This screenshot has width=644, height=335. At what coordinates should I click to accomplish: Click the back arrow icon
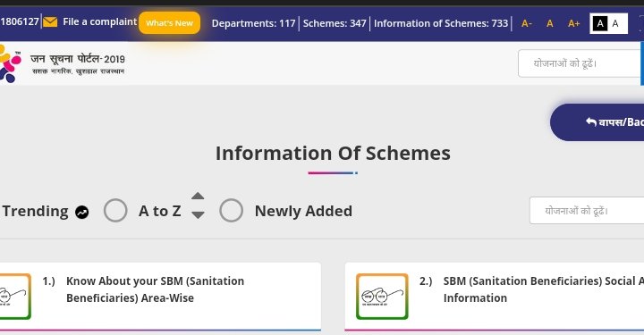(591, 121)
